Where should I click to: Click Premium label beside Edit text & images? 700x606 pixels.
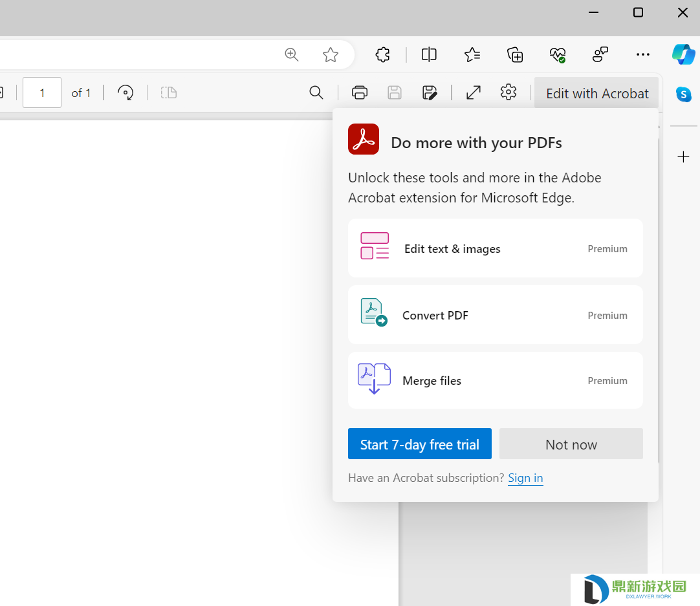[607, 248]
